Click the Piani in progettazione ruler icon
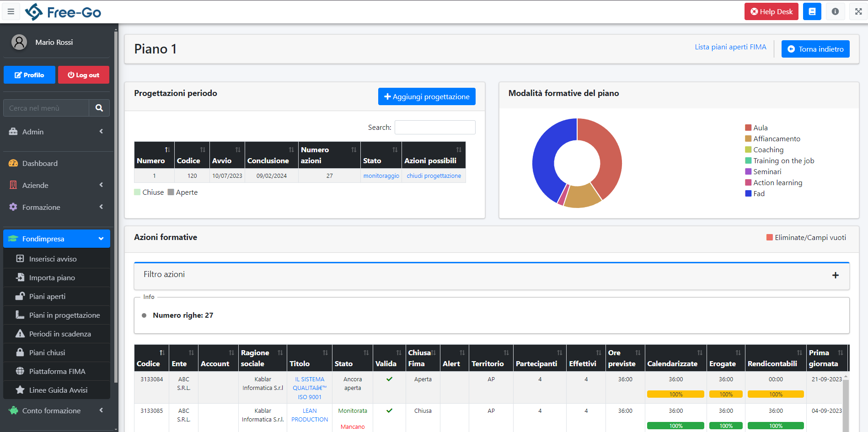Screen dimensions: 868x432 [20, 315]
